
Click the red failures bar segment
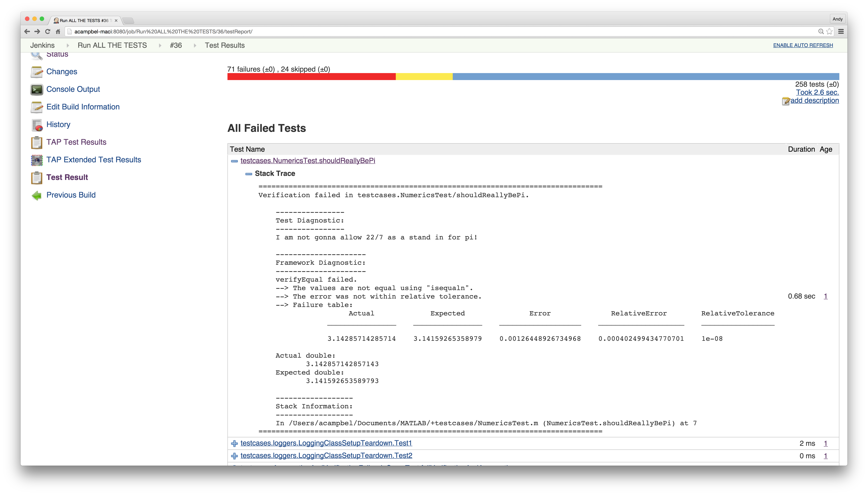(311, 77)
